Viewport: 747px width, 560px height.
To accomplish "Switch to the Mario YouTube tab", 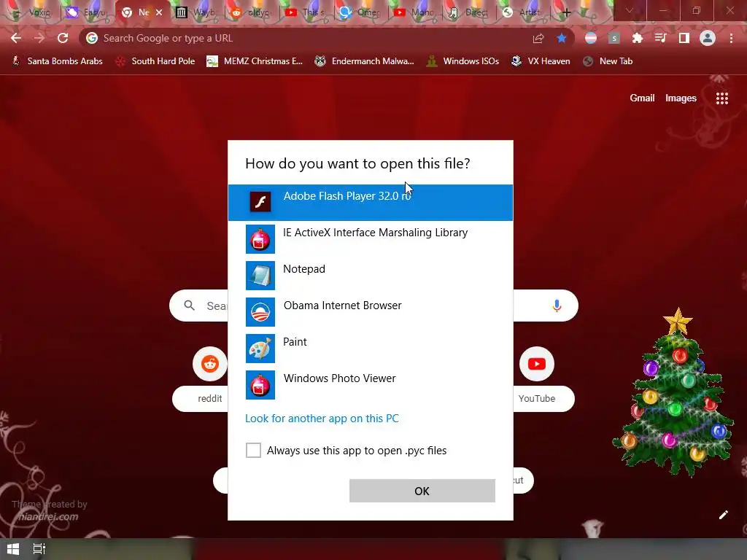I will (x=415, y=12).
